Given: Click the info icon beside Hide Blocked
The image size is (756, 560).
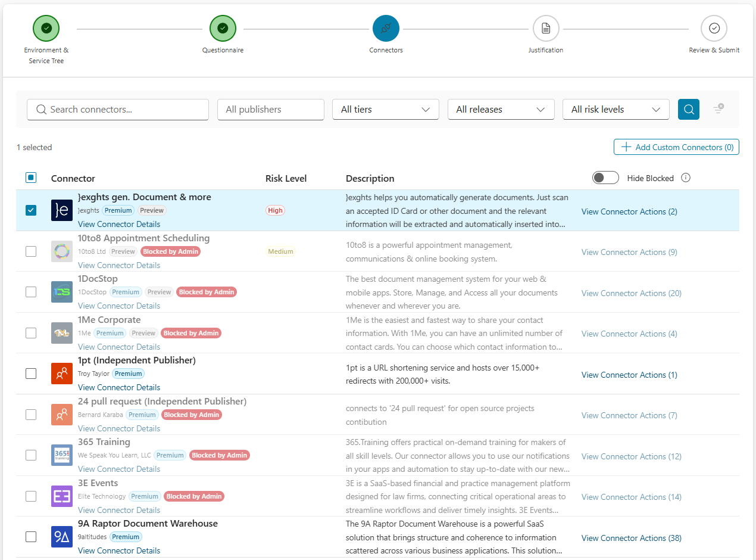Looking at the screenshot, I should pos(686,178).
